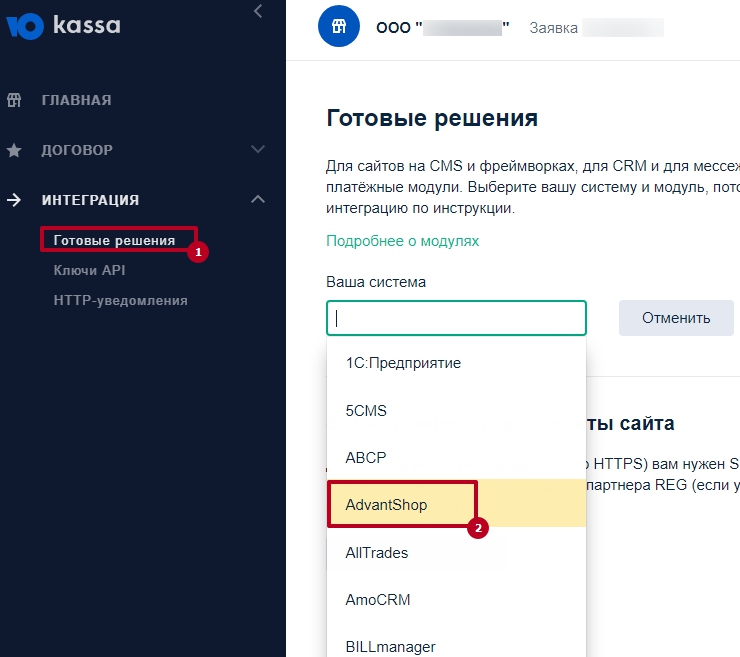The image size is (740, 657).
Task: Expand the Договор menu chevron
Action: click(258, 150)
